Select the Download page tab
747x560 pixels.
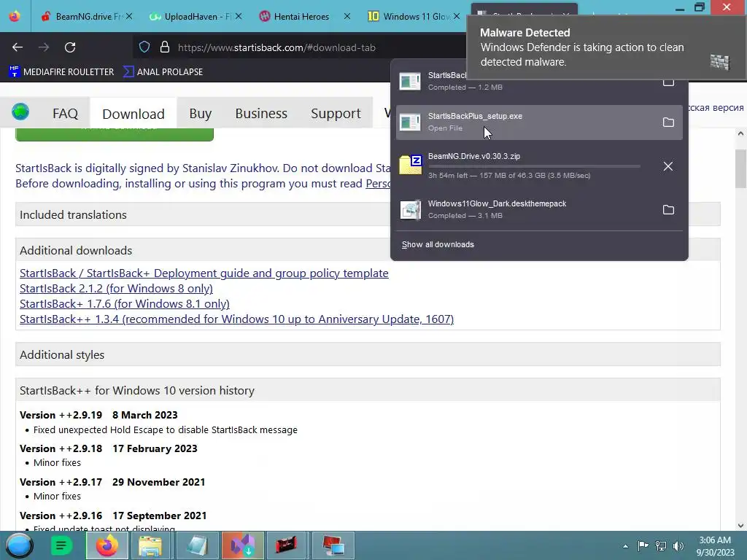pos(133,113)
